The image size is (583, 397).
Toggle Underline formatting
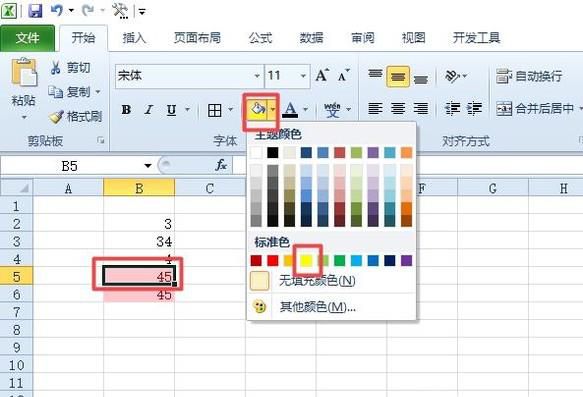tap(171, 110)
